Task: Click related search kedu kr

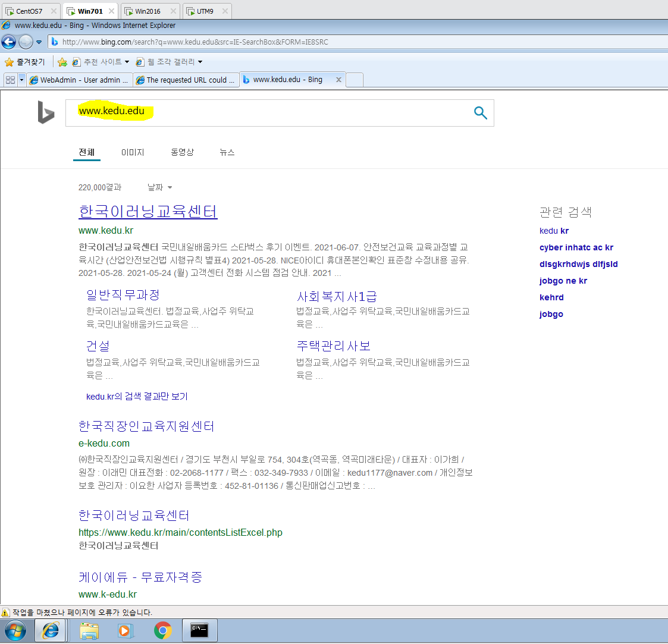Action: coord(554,231)
